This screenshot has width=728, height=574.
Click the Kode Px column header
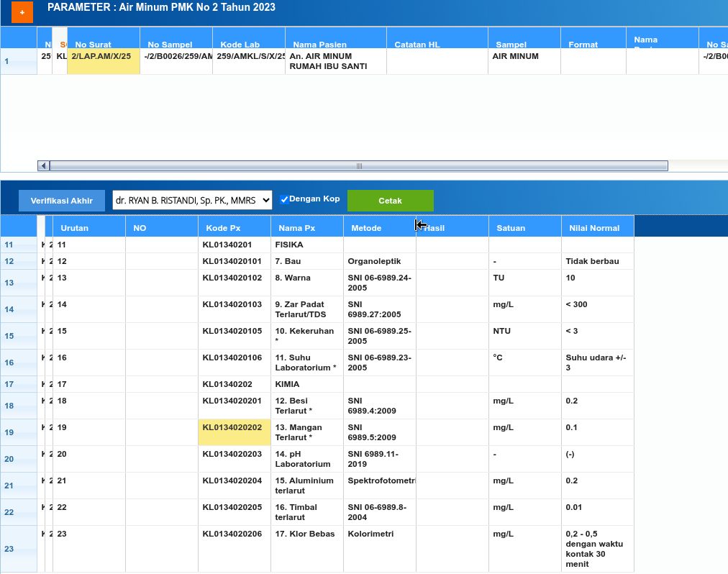[234, 228]
